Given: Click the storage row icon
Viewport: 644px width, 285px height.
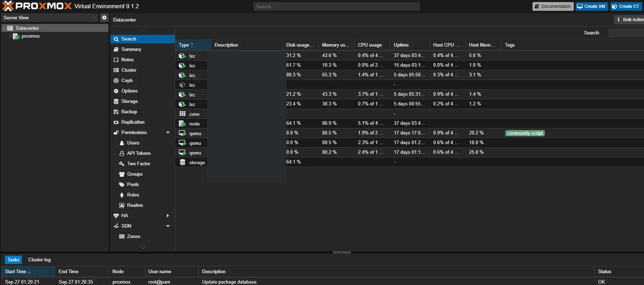Looking at the screenshot, I should click(x=182, y=162).
